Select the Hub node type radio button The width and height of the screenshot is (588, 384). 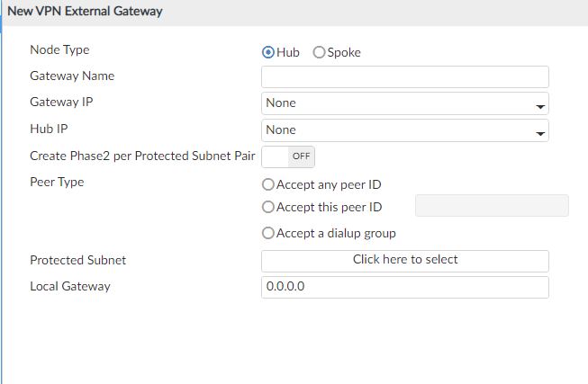coord(267,53)
